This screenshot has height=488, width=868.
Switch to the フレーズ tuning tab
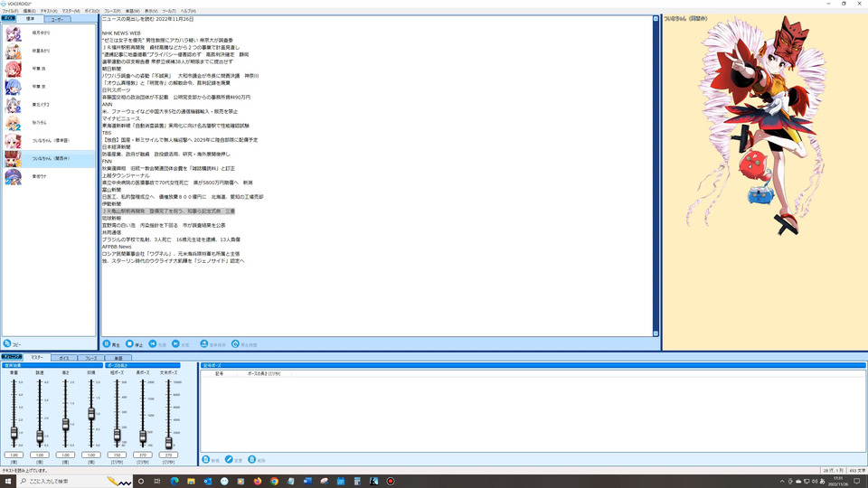coord(90,358)
